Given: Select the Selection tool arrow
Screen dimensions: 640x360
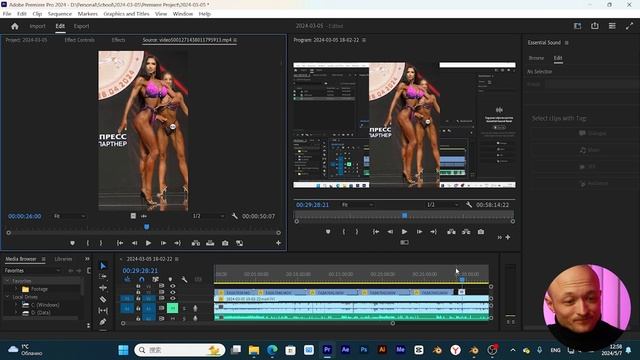Looking at the screenshot, I should click(103, 266).
